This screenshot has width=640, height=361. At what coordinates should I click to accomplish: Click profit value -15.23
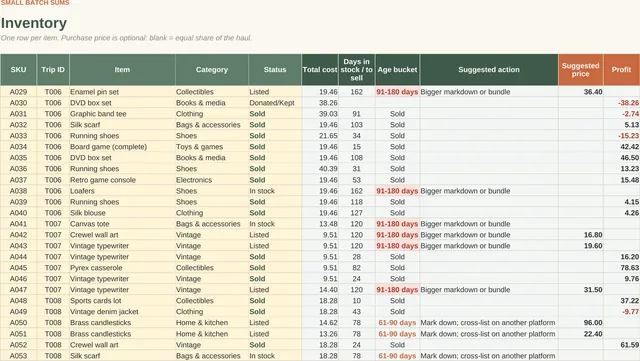tap(621, 136)
